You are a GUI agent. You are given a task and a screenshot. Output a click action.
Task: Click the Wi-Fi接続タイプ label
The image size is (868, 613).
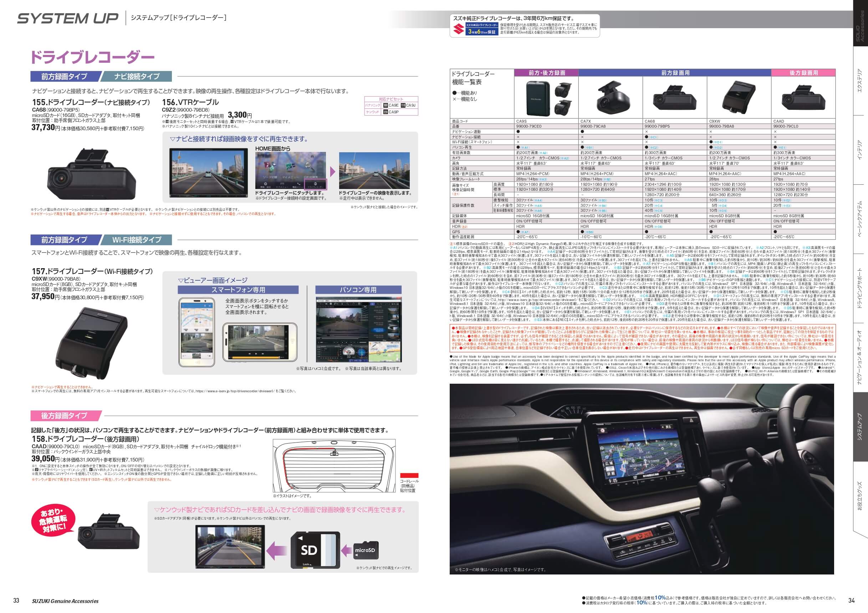point(137,240)
